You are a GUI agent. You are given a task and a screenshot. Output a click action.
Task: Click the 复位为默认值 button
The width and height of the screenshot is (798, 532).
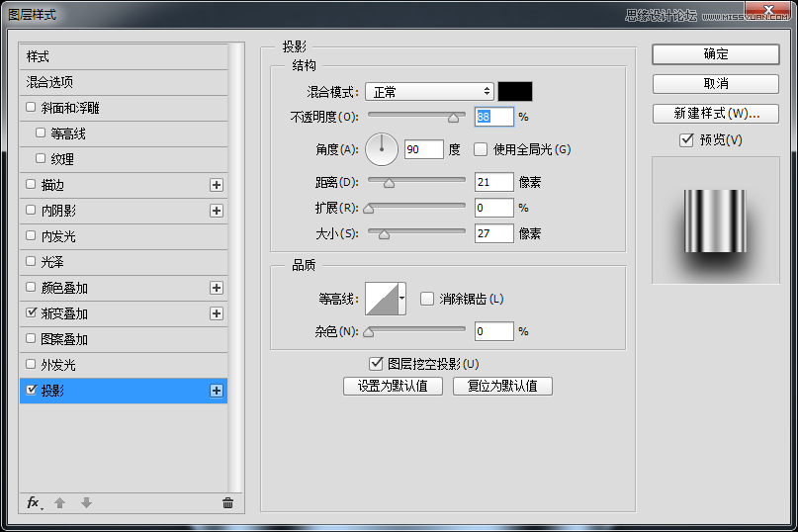coord(502,386)
